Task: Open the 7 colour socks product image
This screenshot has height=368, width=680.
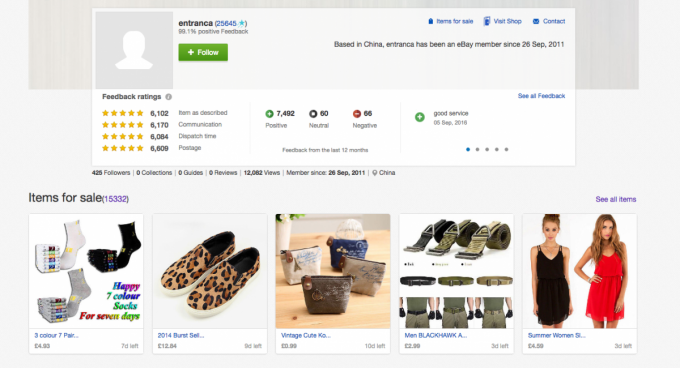Action: pyautogui.click(x=86, y=271)
